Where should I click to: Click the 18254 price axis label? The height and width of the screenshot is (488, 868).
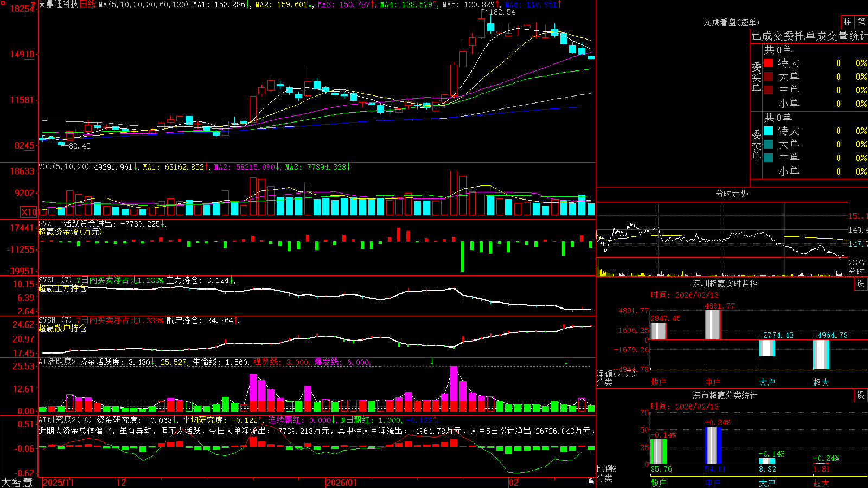coord(22,9)
